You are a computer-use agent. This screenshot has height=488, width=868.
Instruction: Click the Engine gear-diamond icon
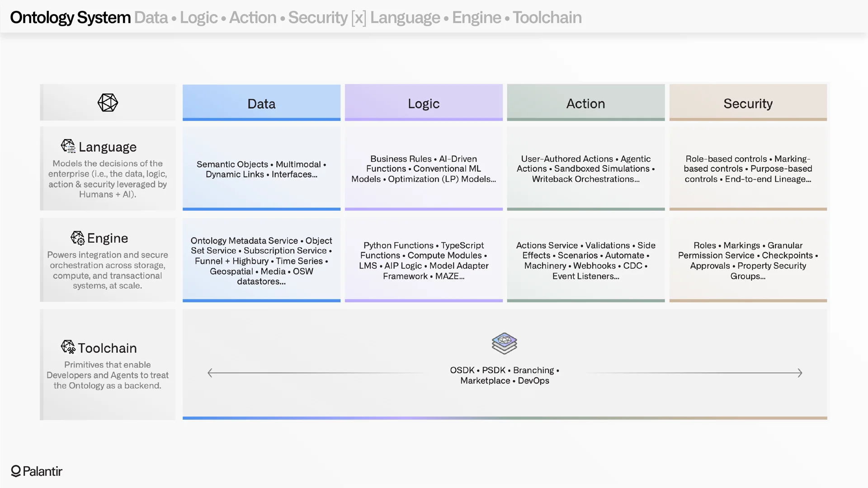tap(77, 239)
